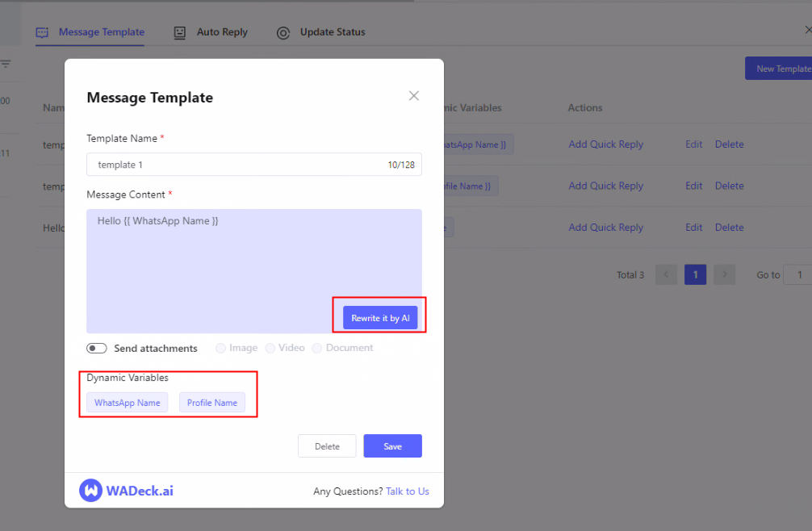The height and width of the screenshot is (531, 812).
Task: Open the Talk to Us link
Action: tap(407, 491)
